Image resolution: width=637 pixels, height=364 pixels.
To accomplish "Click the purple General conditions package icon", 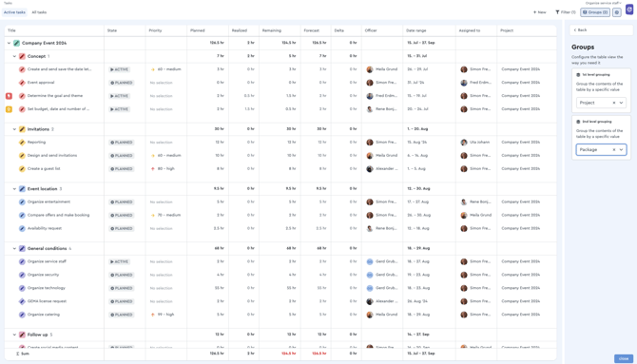I will click(22, 248).
